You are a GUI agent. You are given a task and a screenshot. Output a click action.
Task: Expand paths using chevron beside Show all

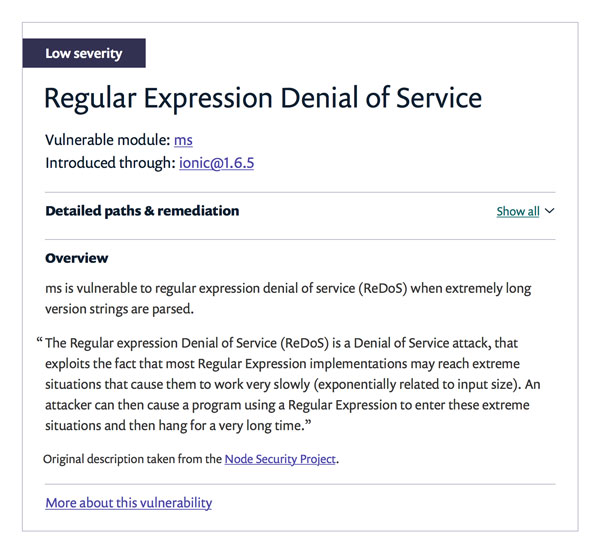[x=549, y=211]
